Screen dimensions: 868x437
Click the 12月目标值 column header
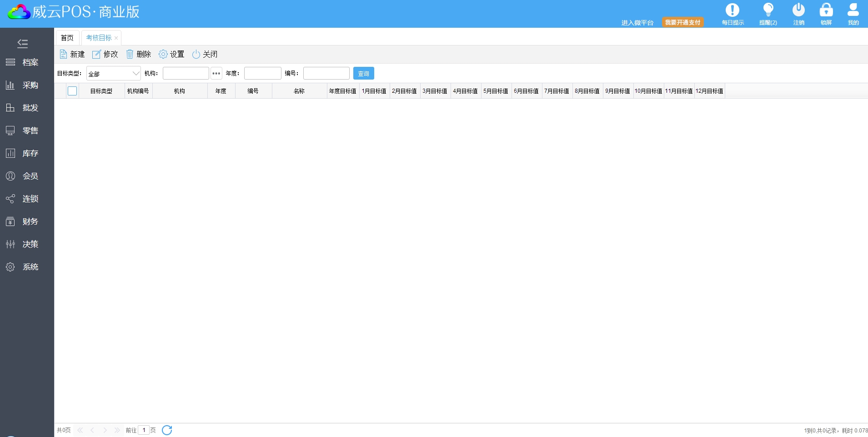709,91
